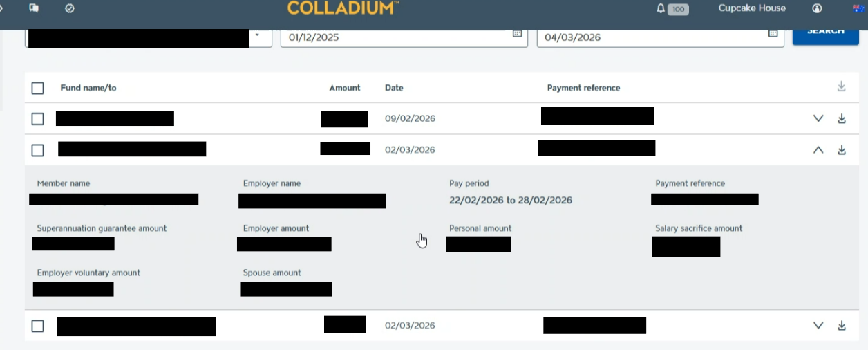Check the box for the 09/02/2026 row
The image size is (868, 350).
point(38,119)
